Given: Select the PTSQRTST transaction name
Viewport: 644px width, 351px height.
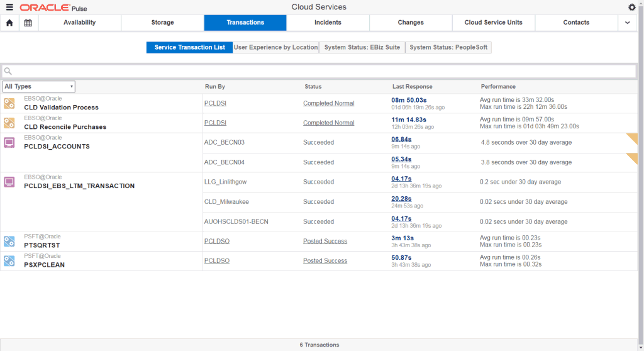Looking at the screenshot, I should (42, 245).
